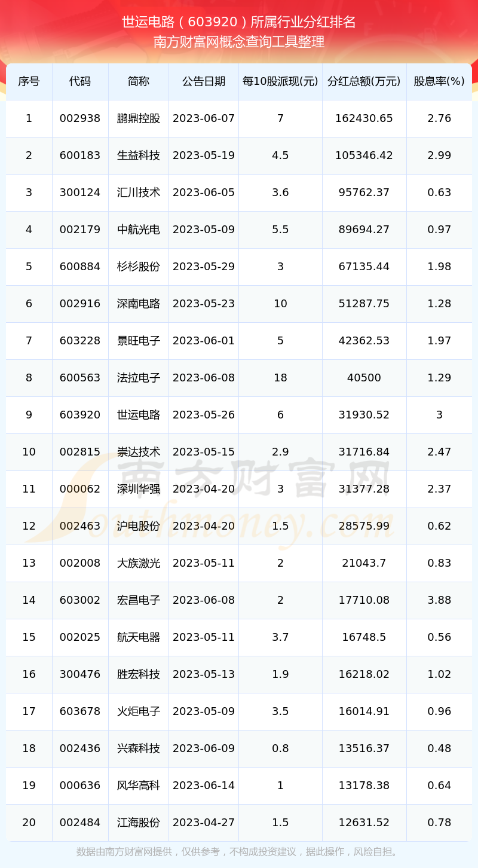Click the 每10股派现(元) column header
Screen dimensions: 478x868
pyautogui.click(x=280, y=81)
